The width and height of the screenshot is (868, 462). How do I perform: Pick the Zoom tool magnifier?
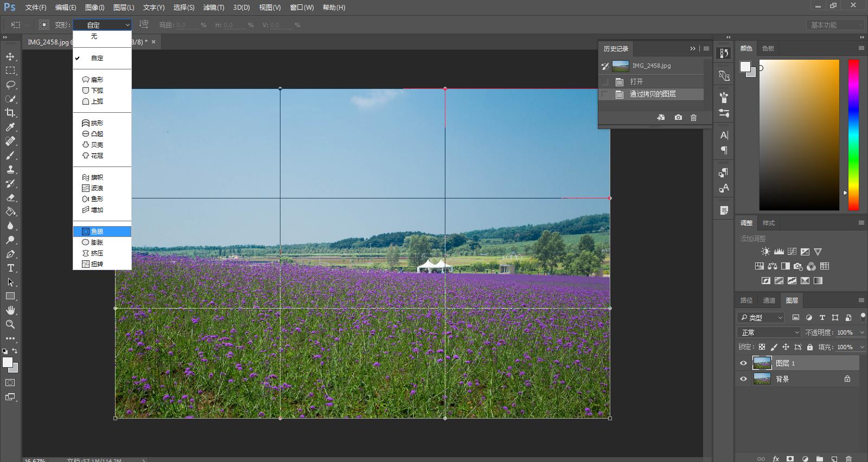tap(10, 324)
